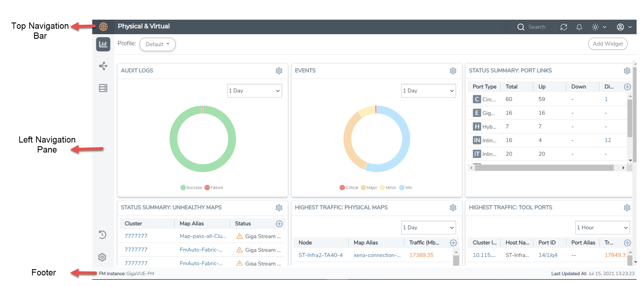644x286 pixels.
Task: Open the Tool Ports 1 Hour dropdown
Action: click(602, 228)
